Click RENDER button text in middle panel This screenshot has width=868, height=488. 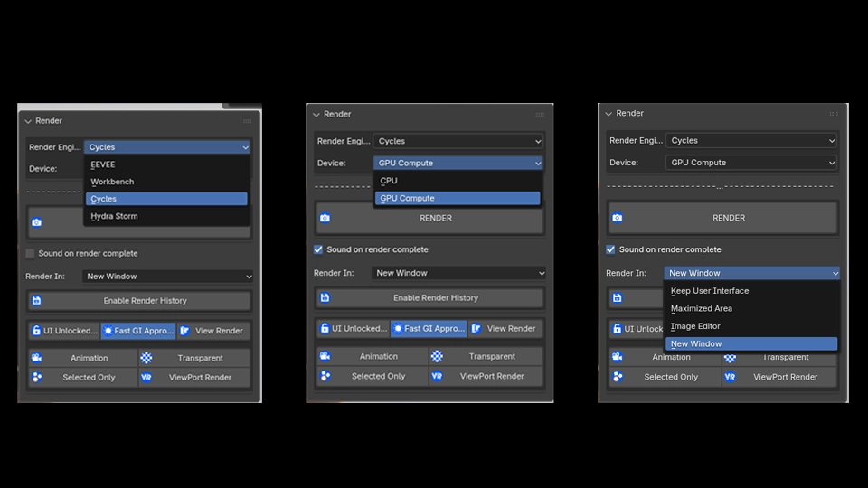pos(436,218)
